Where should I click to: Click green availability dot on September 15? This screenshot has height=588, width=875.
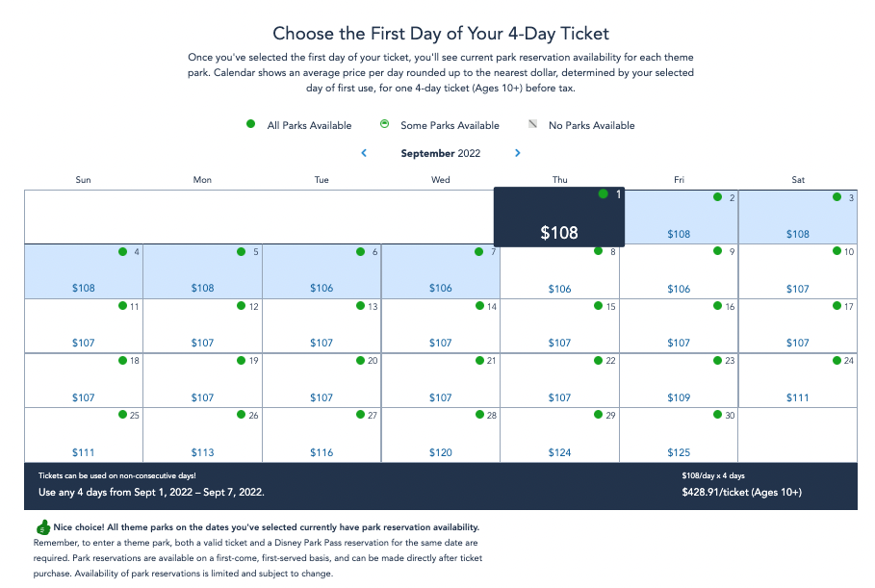click(598, 306)
